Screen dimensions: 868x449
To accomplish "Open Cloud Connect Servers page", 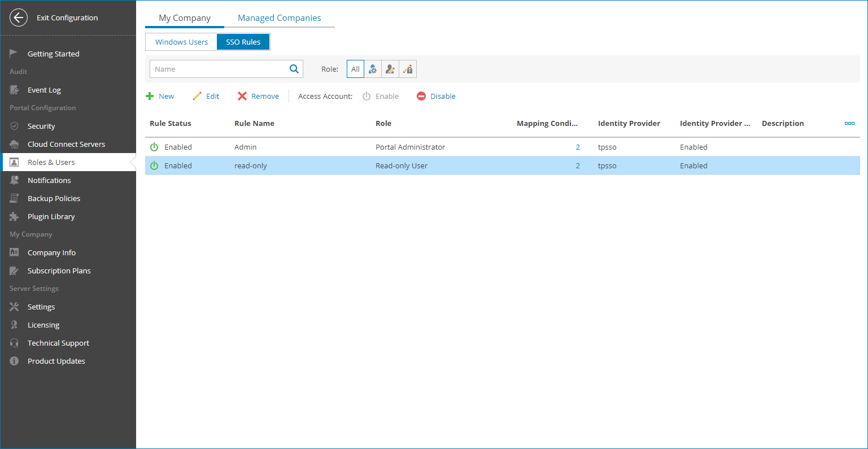I will click(66, 144).
